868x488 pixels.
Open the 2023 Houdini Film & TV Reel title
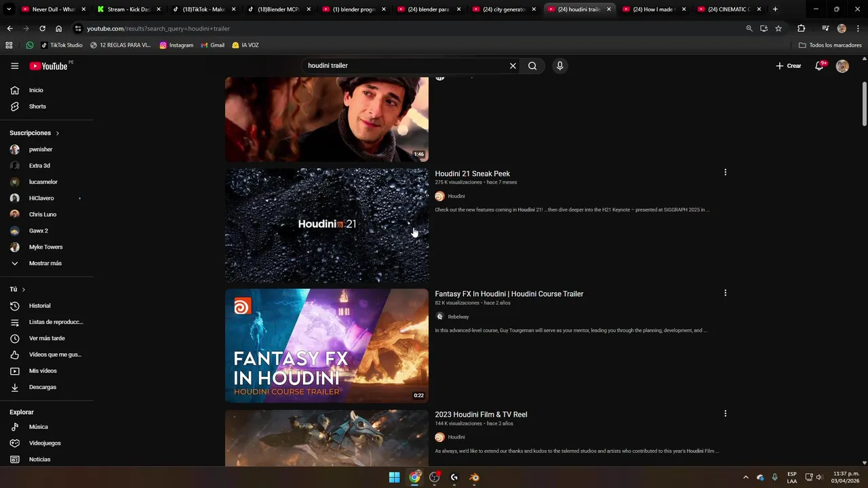tap(481, 415)
